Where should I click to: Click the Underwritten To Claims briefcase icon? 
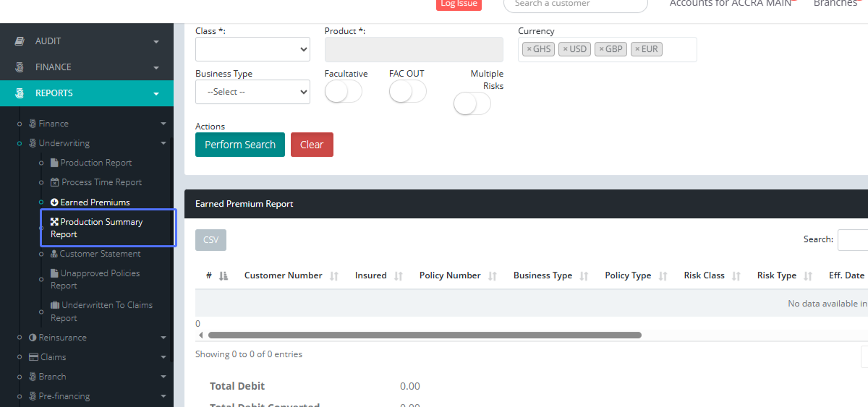coord(55,305)
